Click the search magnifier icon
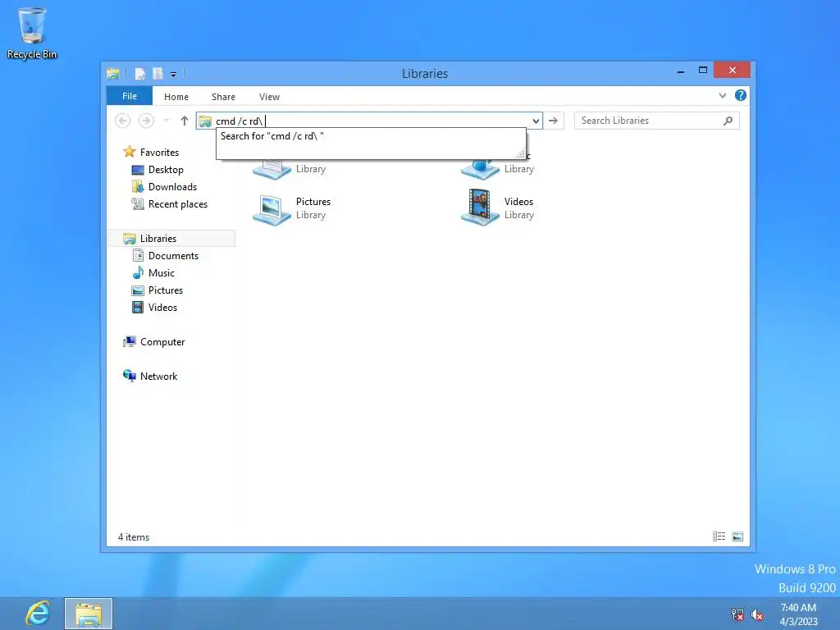Viewport: 840px width, 630px height. 728,121
